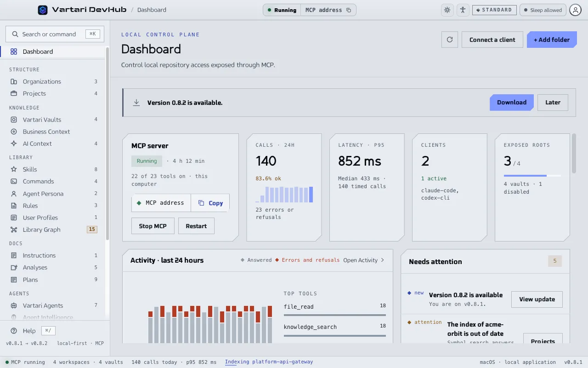This screenshot has height=368, width=588.
Task: Click the Commands terminal icon
Action: point(14,181)
